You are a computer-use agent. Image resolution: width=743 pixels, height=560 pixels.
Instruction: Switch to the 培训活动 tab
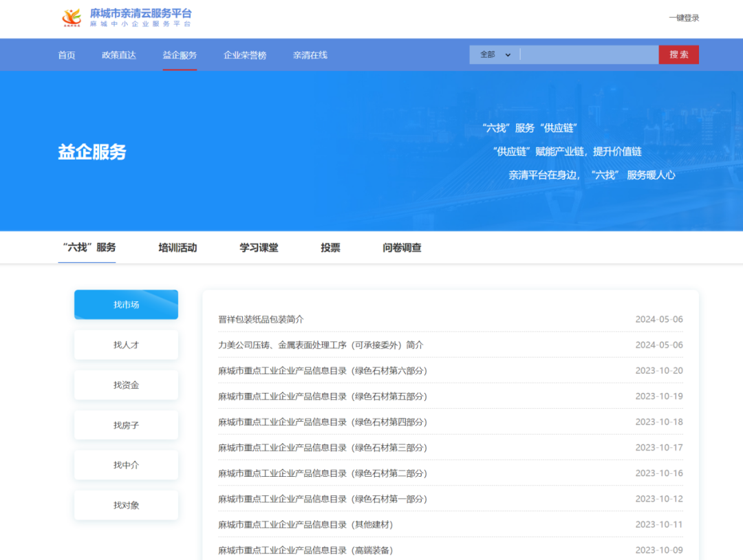(x=176, y=248)
